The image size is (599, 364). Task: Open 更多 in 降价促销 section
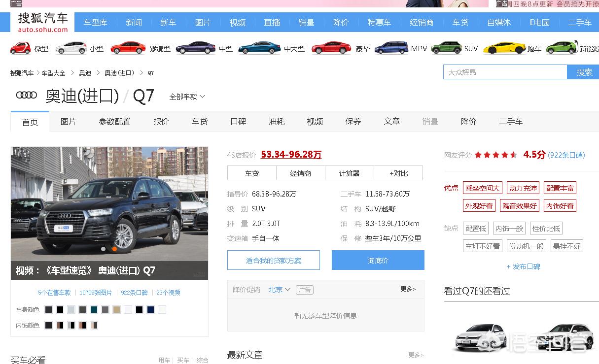[x=408, y=289]
